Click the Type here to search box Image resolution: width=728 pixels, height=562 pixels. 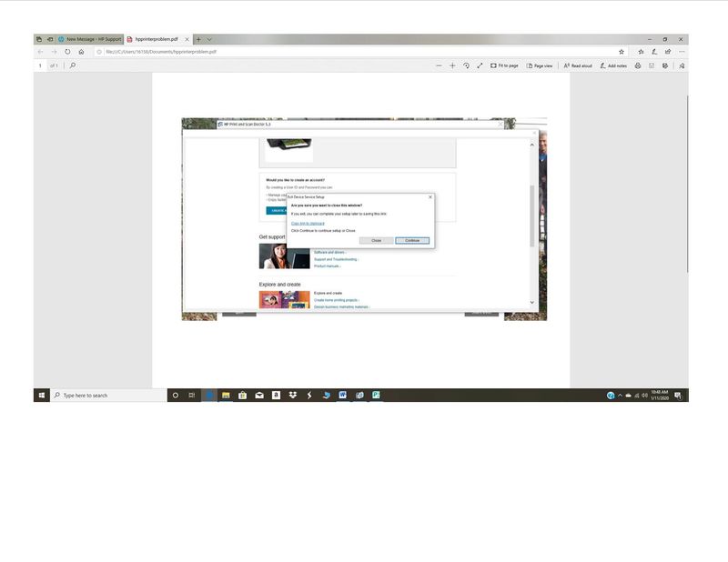[108, 396]
